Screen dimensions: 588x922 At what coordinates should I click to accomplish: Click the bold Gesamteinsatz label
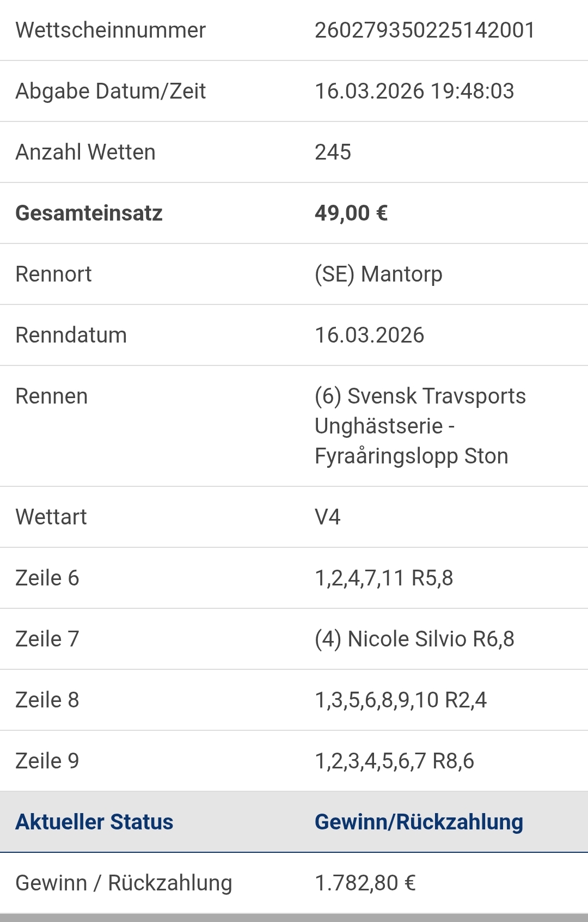(89, 213)
